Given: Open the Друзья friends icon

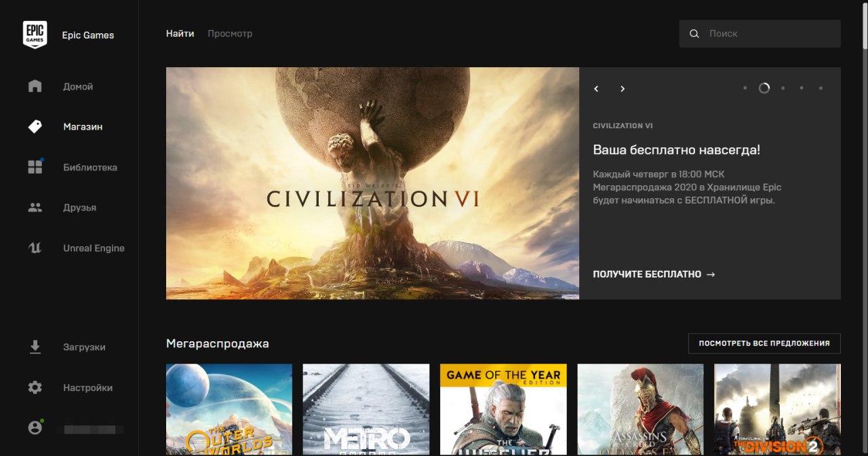Looking at the screenshot, I should tap(35, 208).
